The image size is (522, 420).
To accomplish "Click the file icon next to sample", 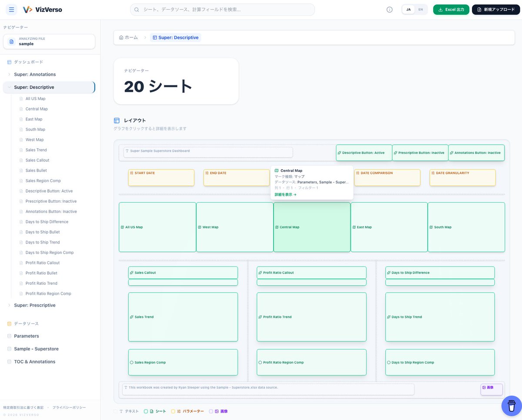I will pyautogui.click(x=12, y=41).
